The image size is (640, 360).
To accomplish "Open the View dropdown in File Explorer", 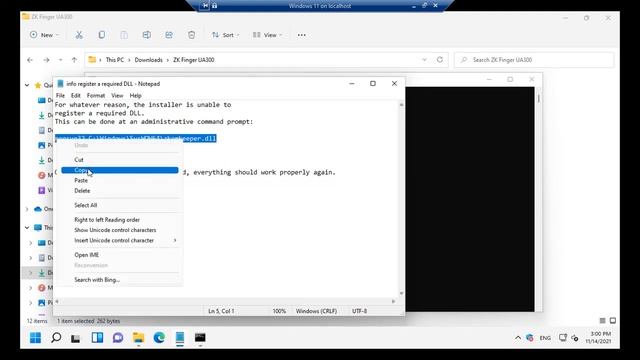I will 267,35.
